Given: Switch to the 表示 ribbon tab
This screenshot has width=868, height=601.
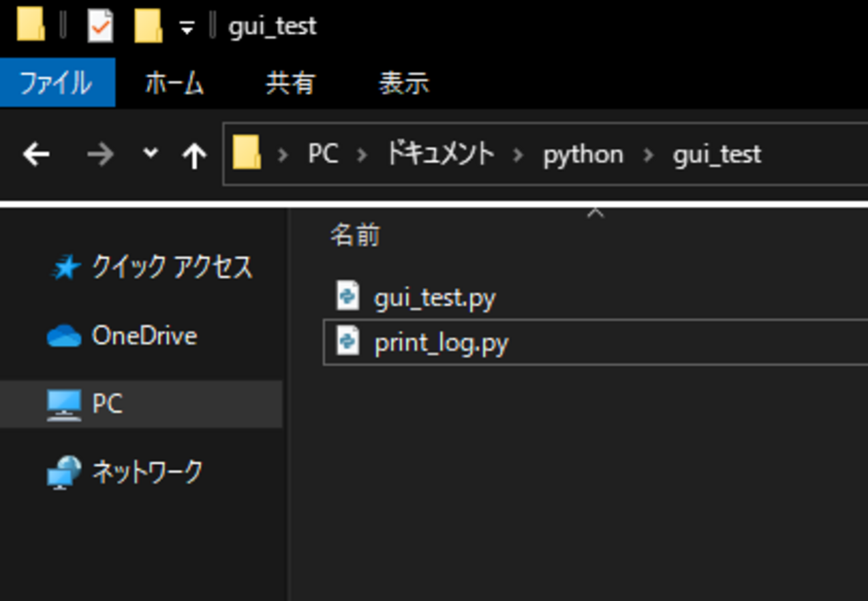Looking at the screenshot, I should point(403,83).
